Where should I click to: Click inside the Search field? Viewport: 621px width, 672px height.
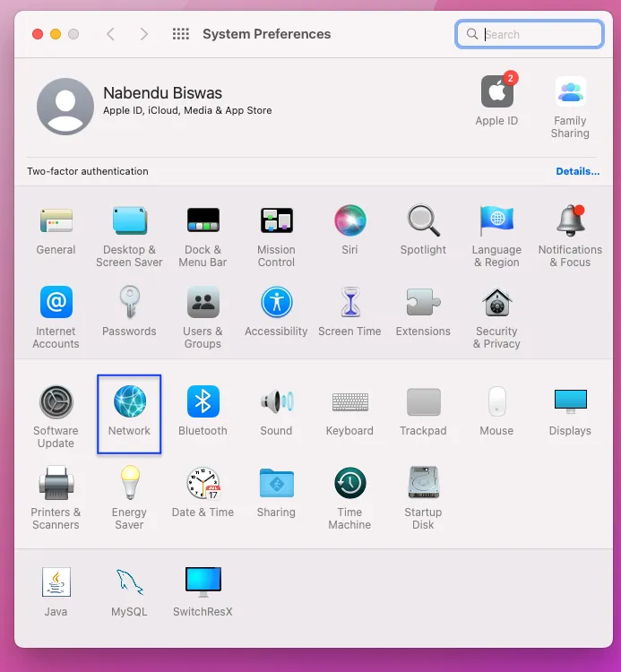click(530, 34)
